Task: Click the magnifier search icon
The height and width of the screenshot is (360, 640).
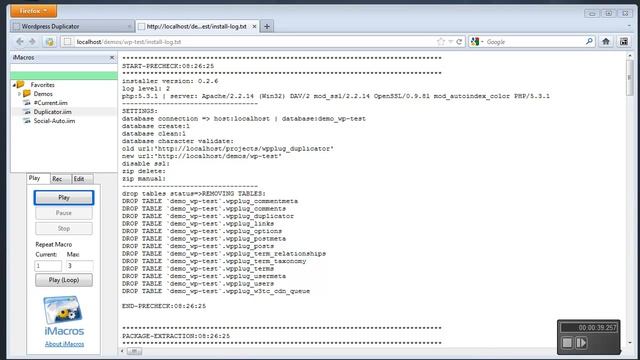Action: 589,41
